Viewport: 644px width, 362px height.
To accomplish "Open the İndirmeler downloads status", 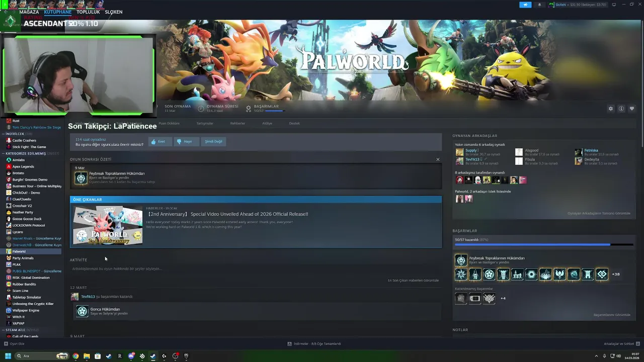I will pyautogui.click(x=314, y=344).
